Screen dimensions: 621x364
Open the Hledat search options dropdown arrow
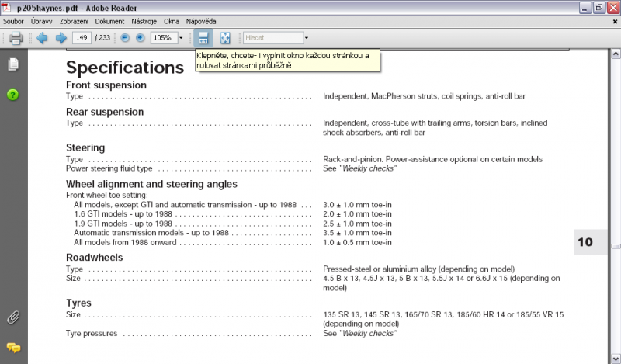point(307,37)
